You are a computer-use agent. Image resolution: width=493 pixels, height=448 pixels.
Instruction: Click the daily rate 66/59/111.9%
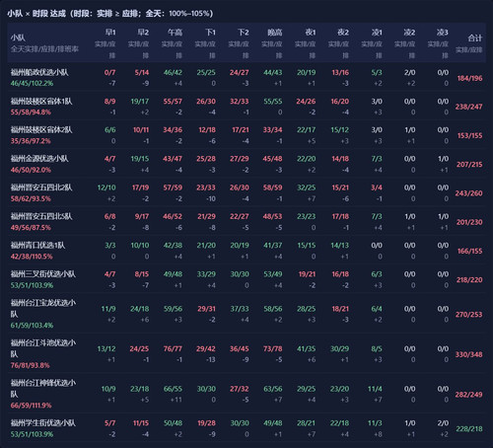32,406
